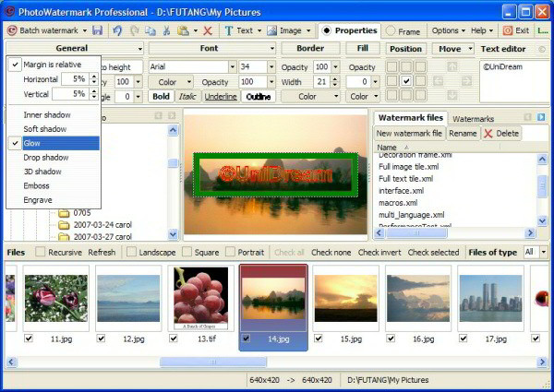The image size is (554, 392).
Task: Click the Copy icon in toolbar
Action: pos(151,30)
